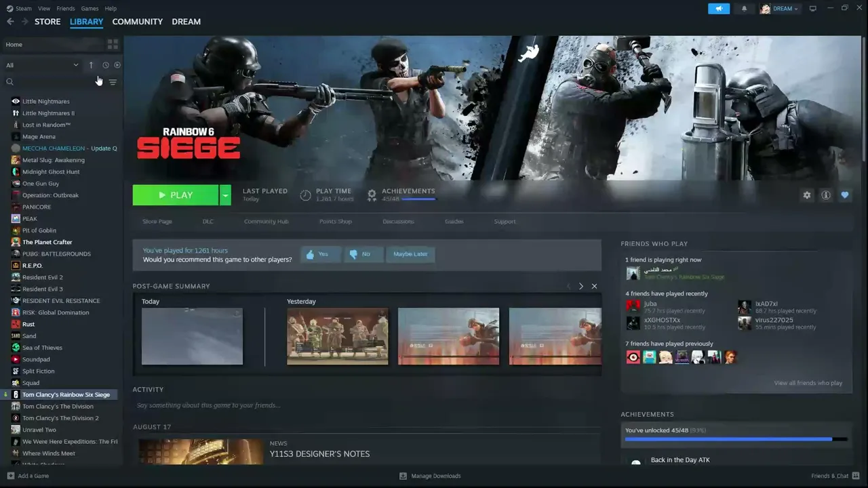Open the Discussions link
The width and height of the screenshot is (868, 488).
398,222
